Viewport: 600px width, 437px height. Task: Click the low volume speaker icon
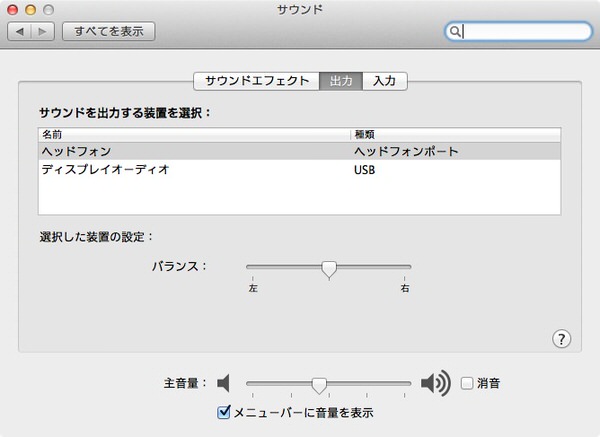pyautogui.click(x=223, y=383)
